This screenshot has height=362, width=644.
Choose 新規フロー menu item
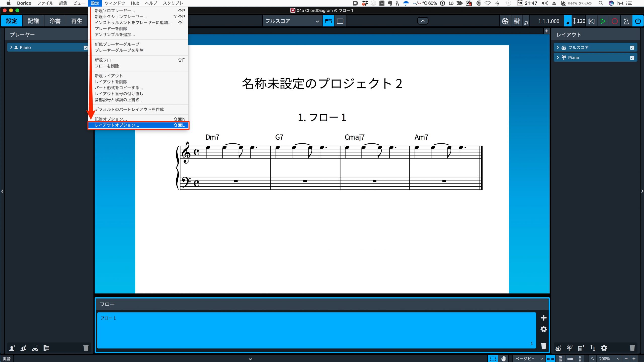pos(138,60)
